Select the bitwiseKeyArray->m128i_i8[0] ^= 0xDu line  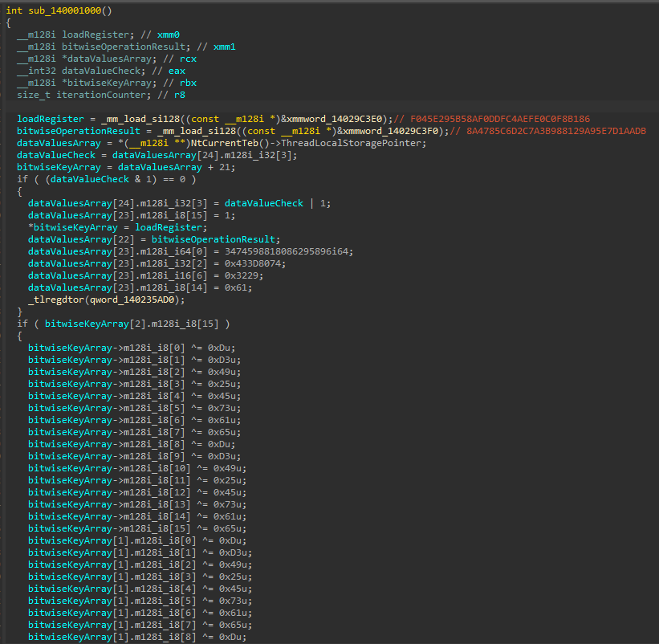(132, 348)
